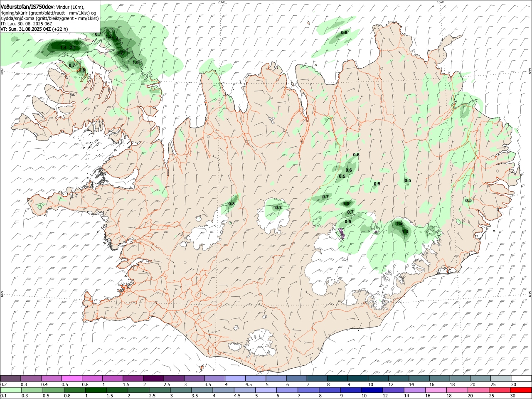Click the 0.1 label in the lower legend
532x399 pixels.
click(x=4, y=396)
